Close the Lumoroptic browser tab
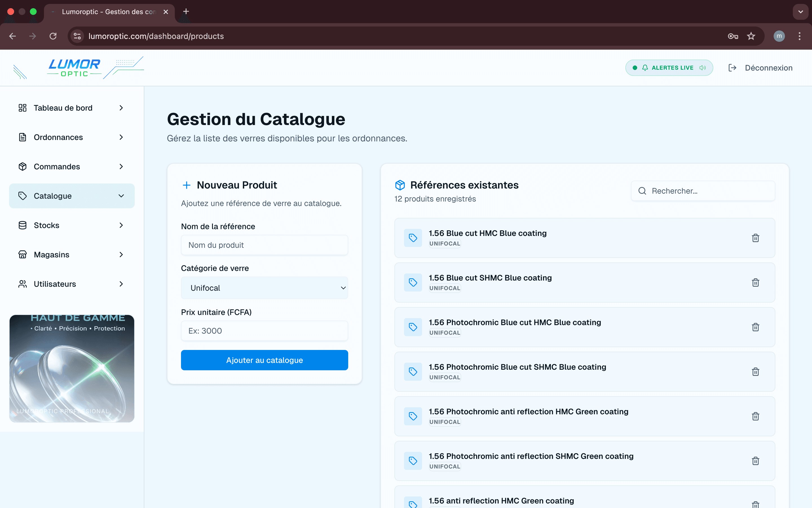Image resolution: width=812 pixels, height=508 pixels. pyautogui.click(x=166, y=12)
